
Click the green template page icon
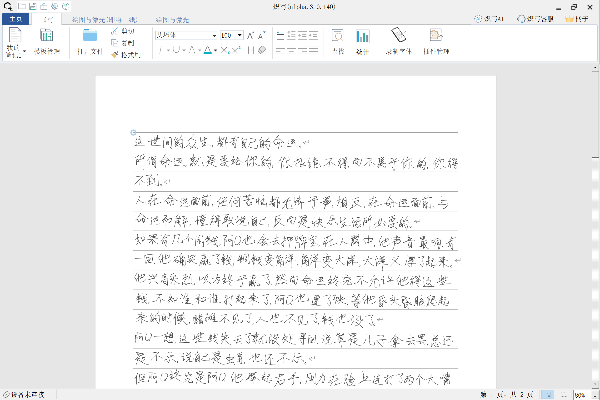coord(45,37)
